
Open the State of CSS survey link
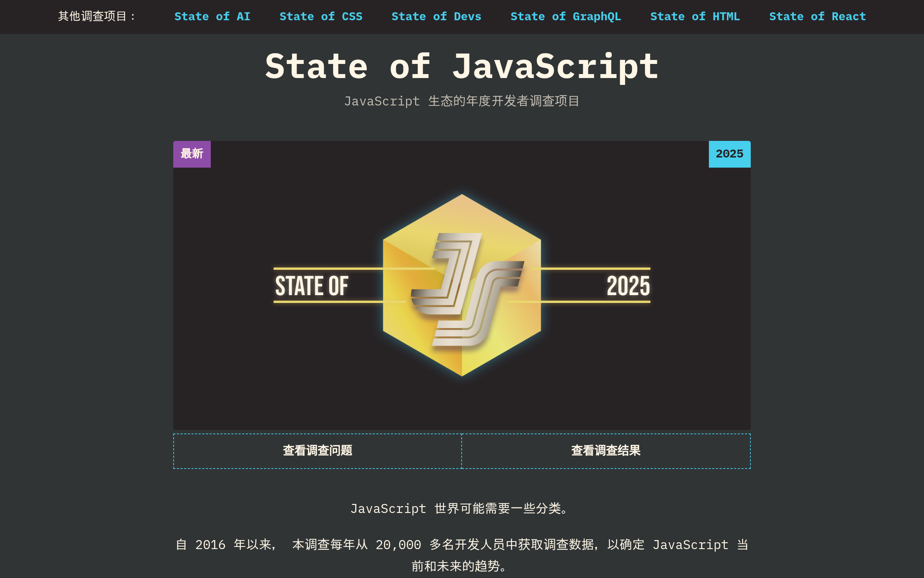tap(321, 17)
